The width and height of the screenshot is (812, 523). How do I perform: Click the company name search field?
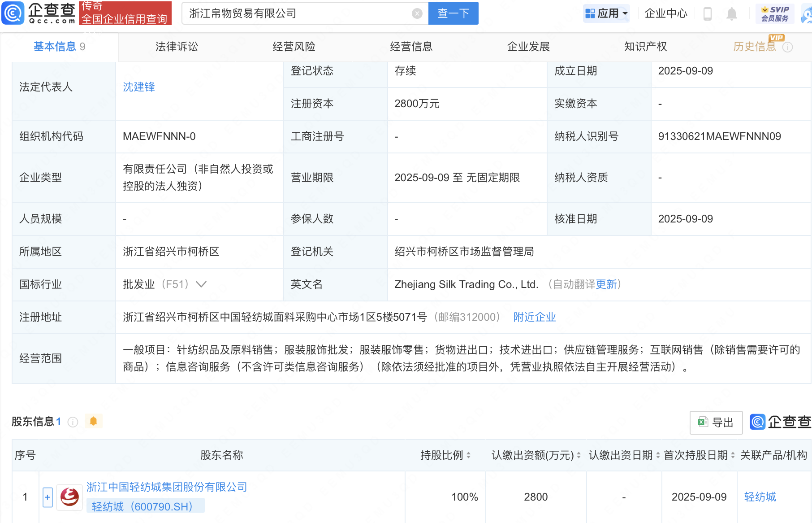pos(296,13)
